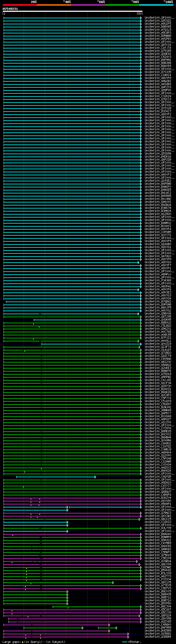
Task: Select hit label UniRef100_Q8I1X5
Action: coord(158,582)
